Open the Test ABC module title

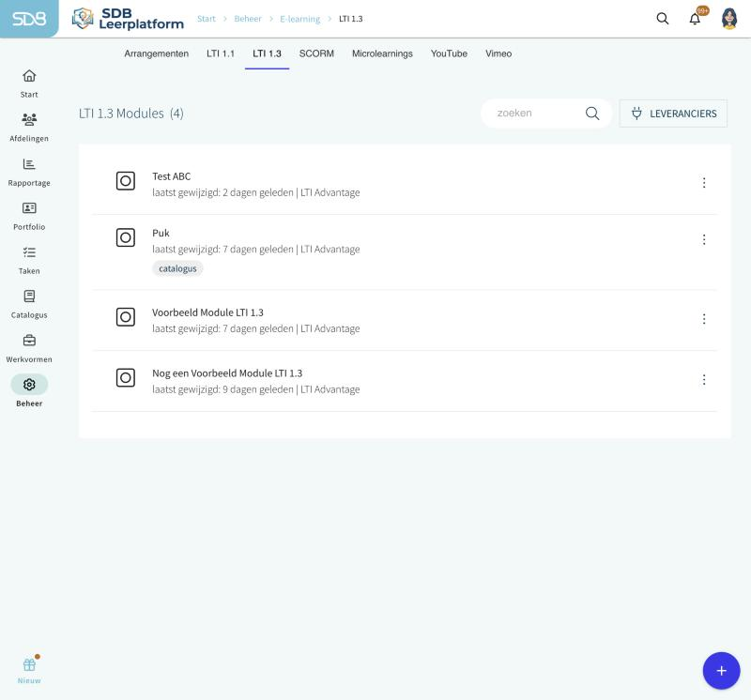click(x=172, y=176)
